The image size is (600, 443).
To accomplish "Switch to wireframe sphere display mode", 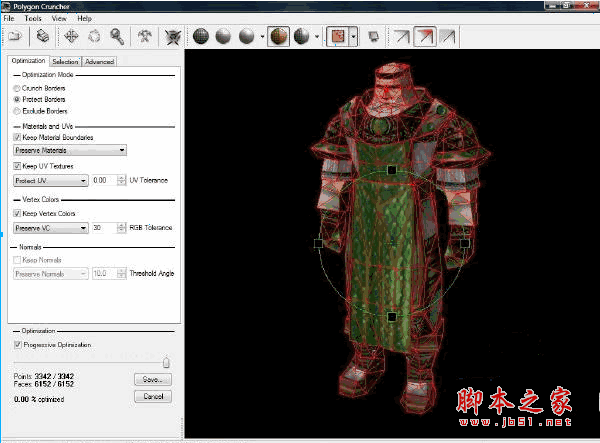I will [201, 36].
